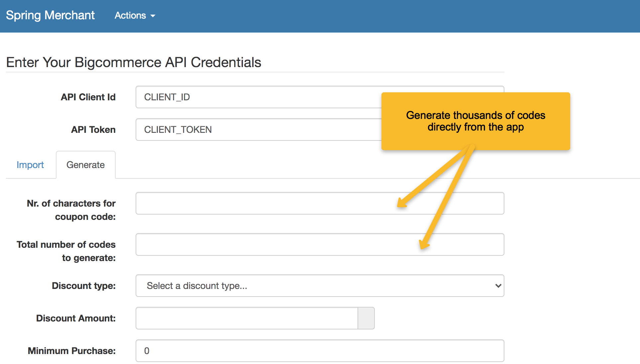Click the 'Enter Your Bigcommerce API Credentials' heading
Screen dimensions: 640x364
(134, 62)
